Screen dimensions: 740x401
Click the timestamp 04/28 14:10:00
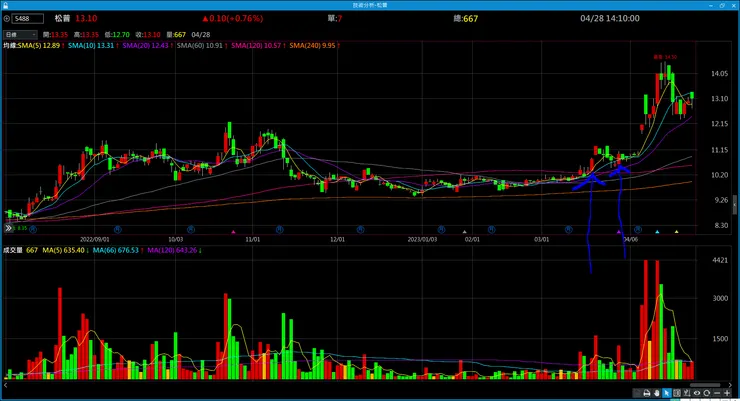(610, 18)
